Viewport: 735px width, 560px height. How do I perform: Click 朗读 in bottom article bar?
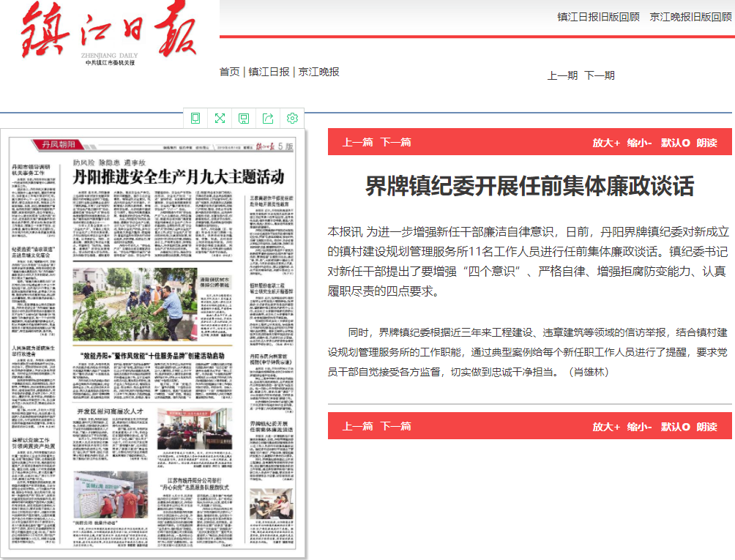(x=706, y=427)
